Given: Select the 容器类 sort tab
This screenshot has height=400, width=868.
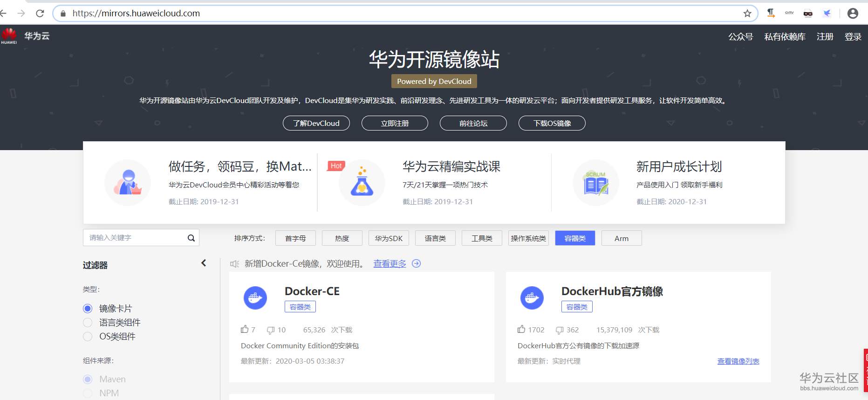Looking at the screenshot, I should (x=575, y=238).
